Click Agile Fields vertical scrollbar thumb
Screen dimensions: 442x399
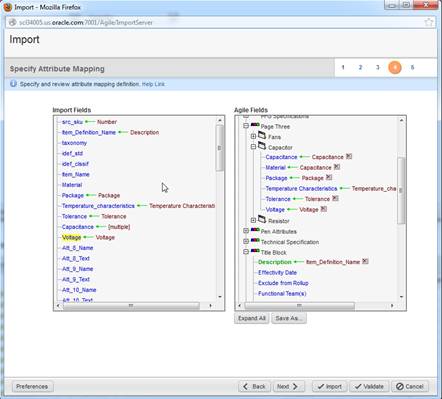click(401, 190)
